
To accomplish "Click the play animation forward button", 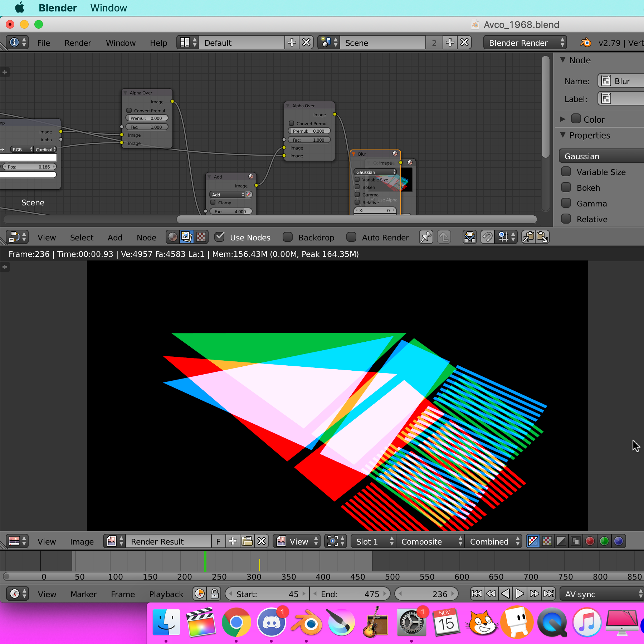I will pyautogui.click(x=519, y=594).
